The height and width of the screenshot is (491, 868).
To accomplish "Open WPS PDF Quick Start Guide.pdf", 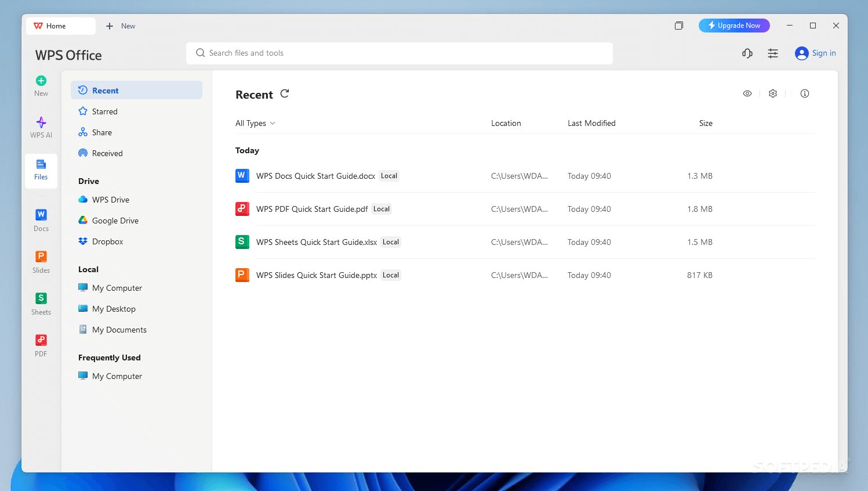I will [x=312, y=209].
